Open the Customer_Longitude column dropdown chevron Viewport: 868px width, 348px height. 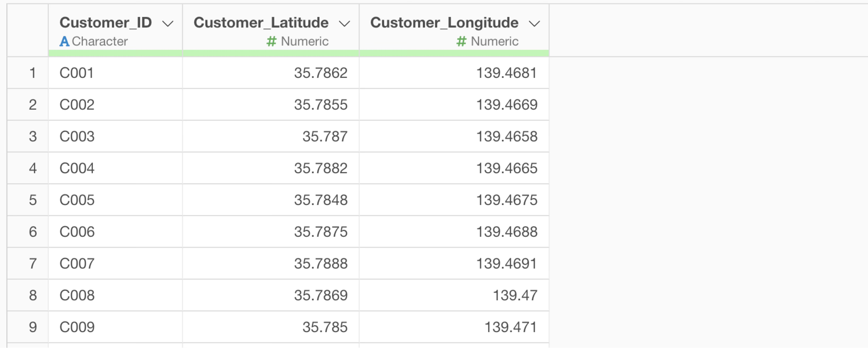(x=534, y=24)
